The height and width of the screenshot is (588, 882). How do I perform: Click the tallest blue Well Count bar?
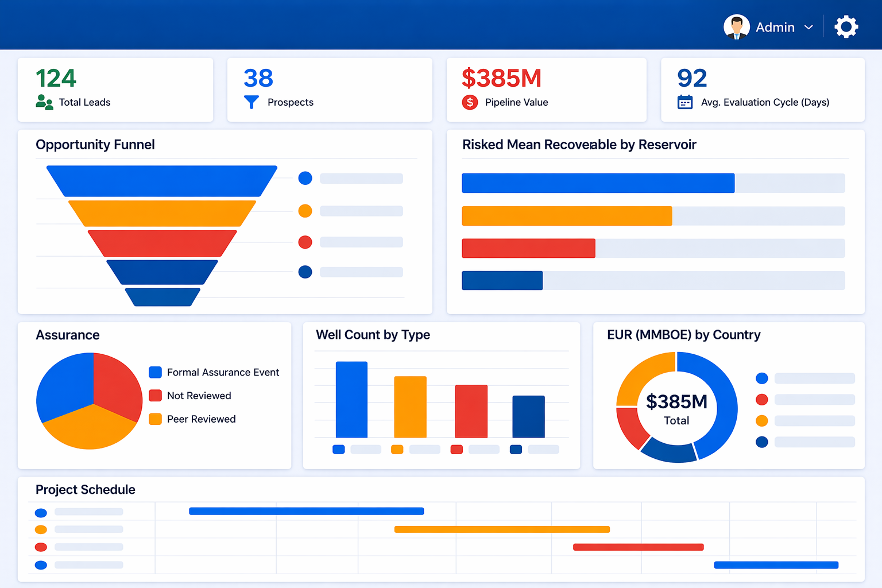point(351,400)
